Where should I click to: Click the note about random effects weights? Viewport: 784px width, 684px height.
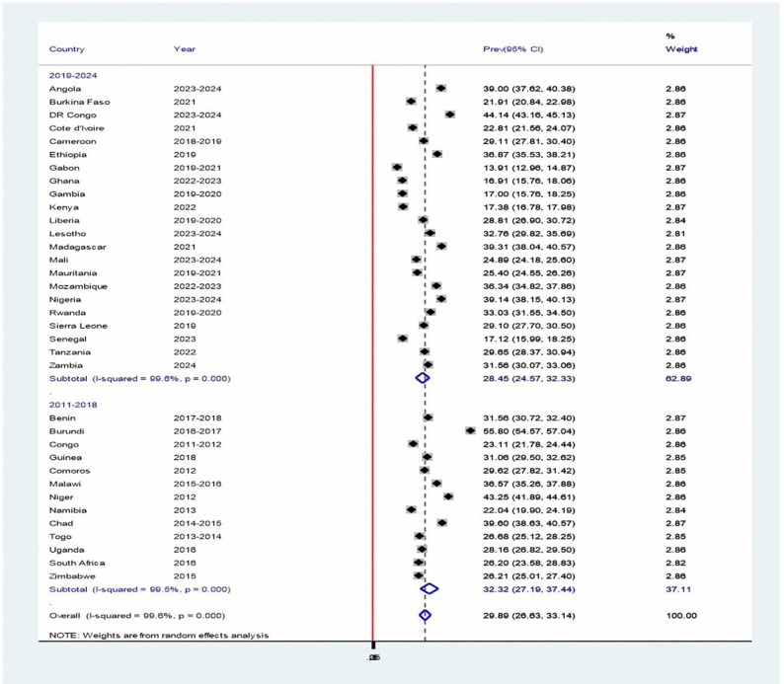pos(159,636)
